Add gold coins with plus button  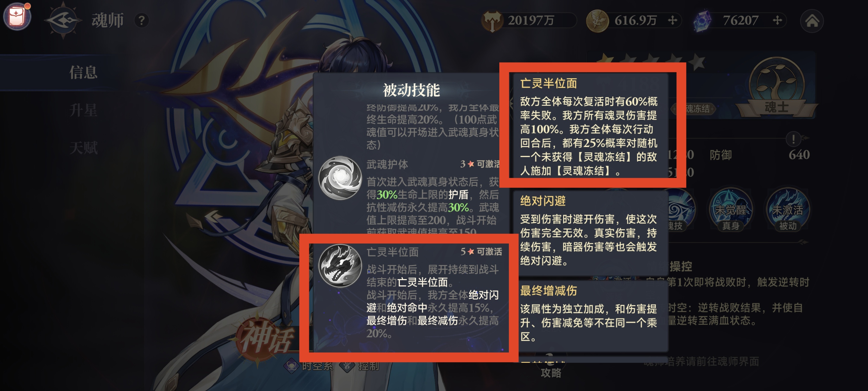pyautogui.click(x=672, y=21)
